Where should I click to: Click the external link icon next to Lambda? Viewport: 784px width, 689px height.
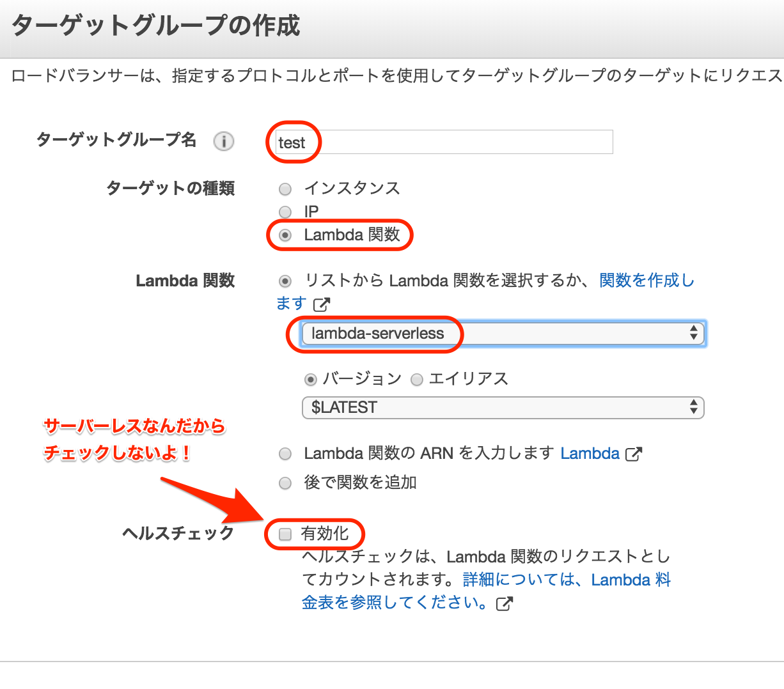(x=634, y=453)
